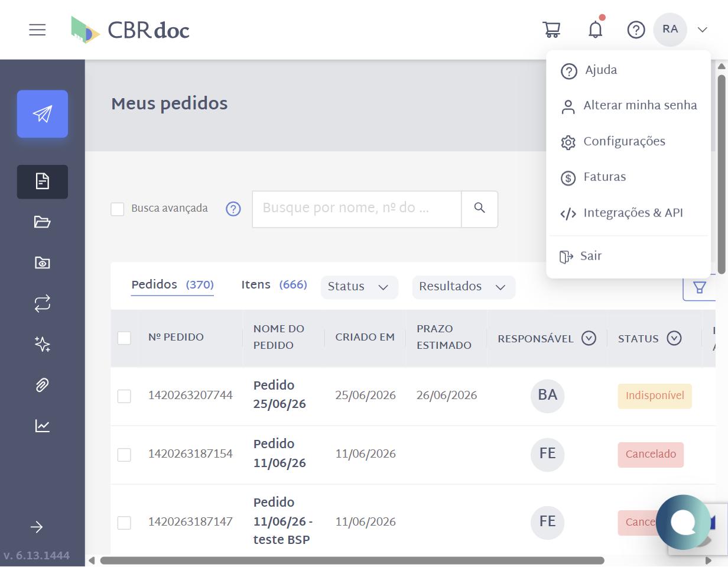Viewport: 728px width, 567px height.
Task: Click the horizontal scrollbar left arrow
Action: point(92,560)
